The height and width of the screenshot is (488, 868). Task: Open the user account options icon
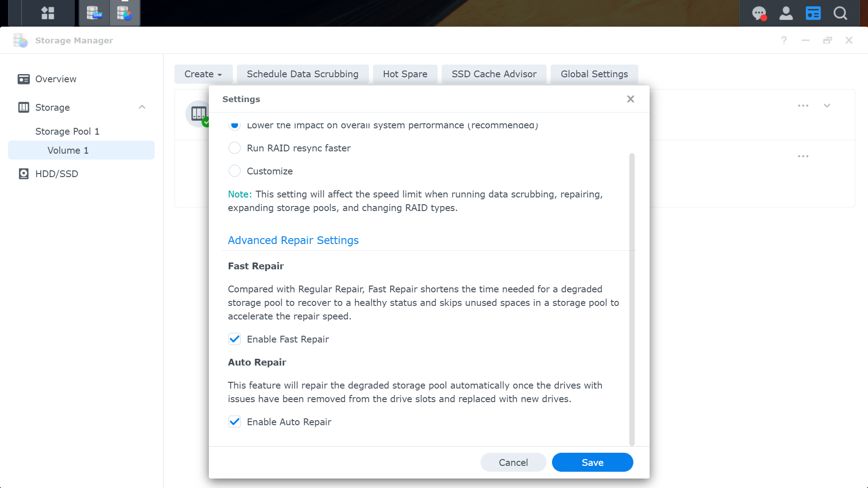pos(786,13)
